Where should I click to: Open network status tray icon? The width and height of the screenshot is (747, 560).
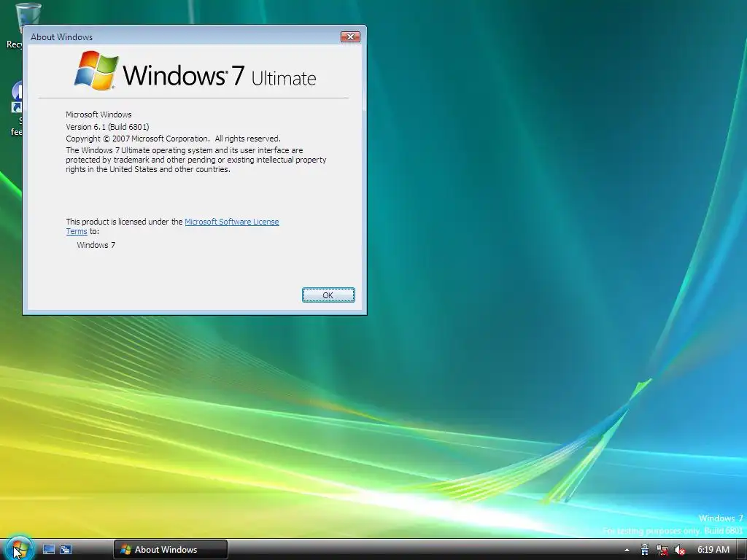[662, 550]
